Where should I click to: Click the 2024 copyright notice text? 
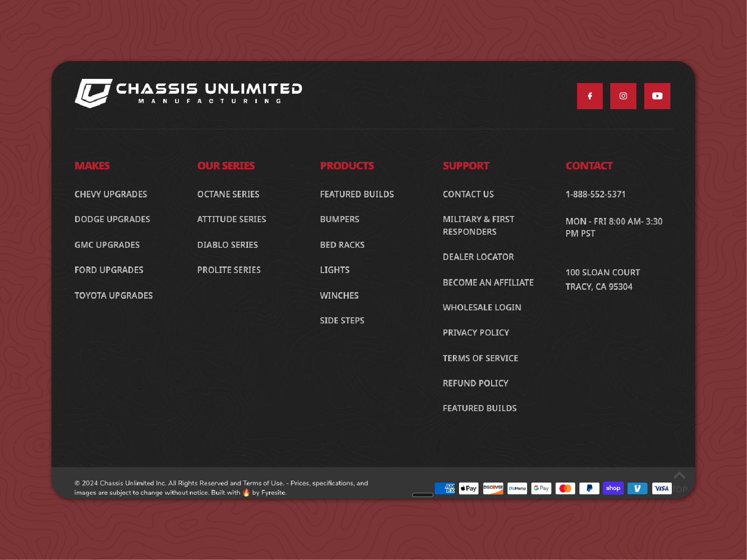tap(221, 488)
